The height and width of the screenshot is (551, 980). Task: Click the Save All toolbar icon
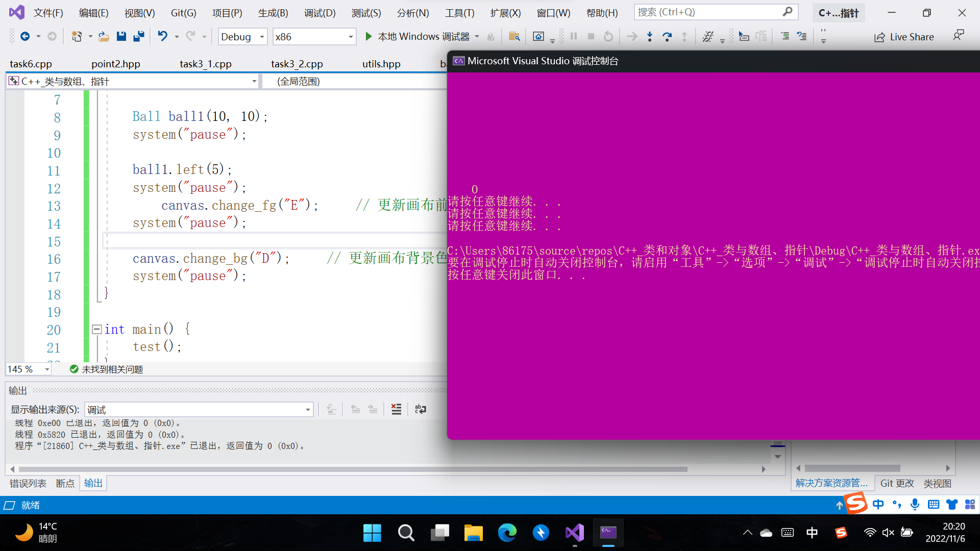click(x=138, y=36)
